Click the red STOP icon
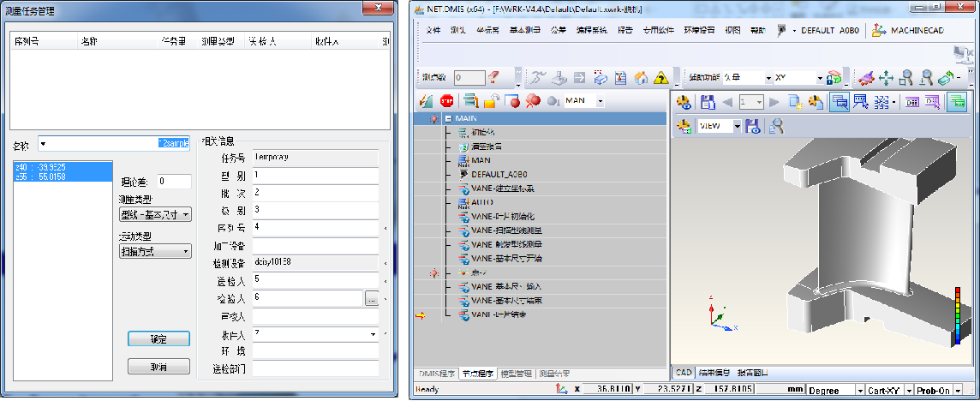 [x=446, y=101]
